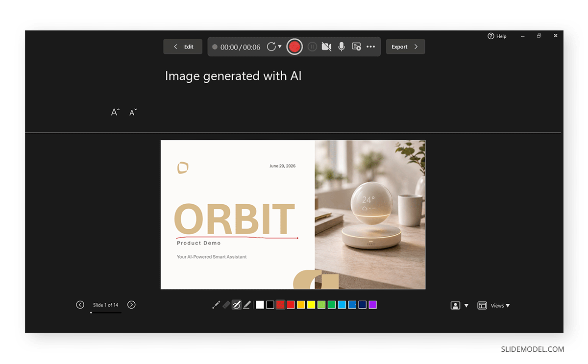The height and width of the screenshot is (364, 588).
Task: Click the "Slide 1 of 14" indicator
Action: coord(106,305)
